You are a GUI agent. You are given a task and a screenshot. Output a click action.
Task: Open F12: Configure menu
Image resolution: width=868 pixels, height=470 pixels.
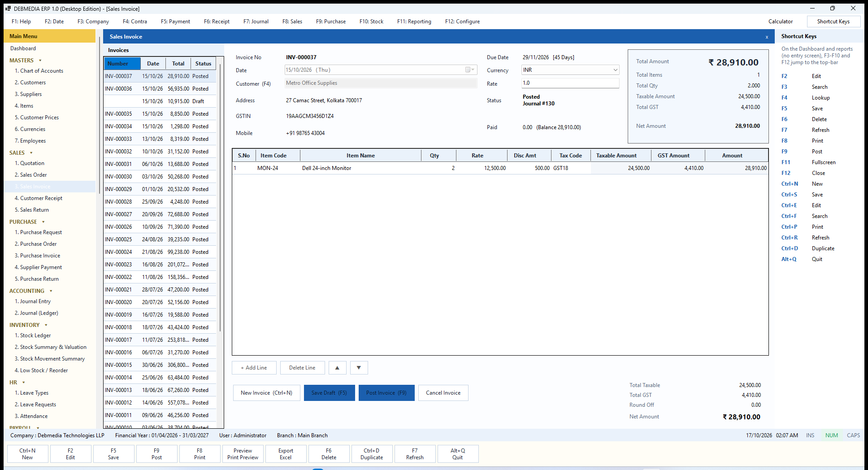462,22
